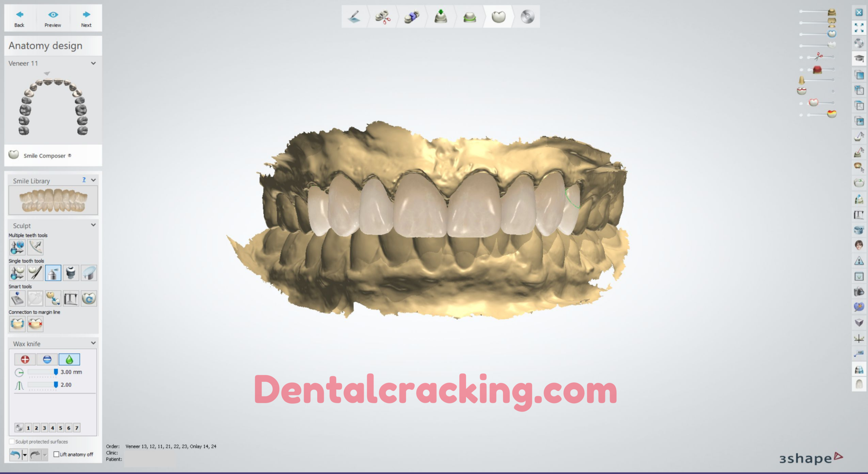
Task: Choose wax knife remove material mode
Action: click(x=47, y=359)
